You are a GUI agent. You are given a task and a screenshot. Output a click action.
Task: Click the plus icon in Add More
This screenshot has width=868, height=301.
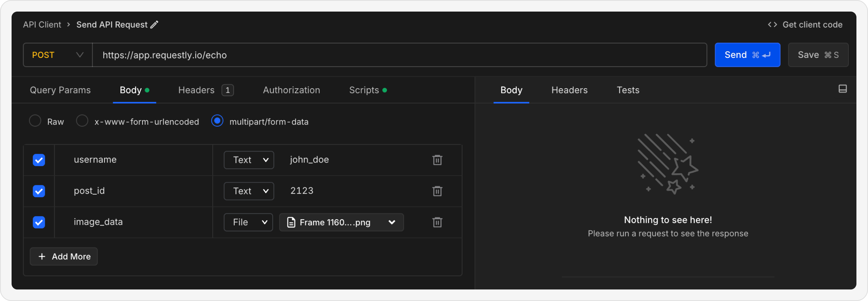(x=42, y=257)
